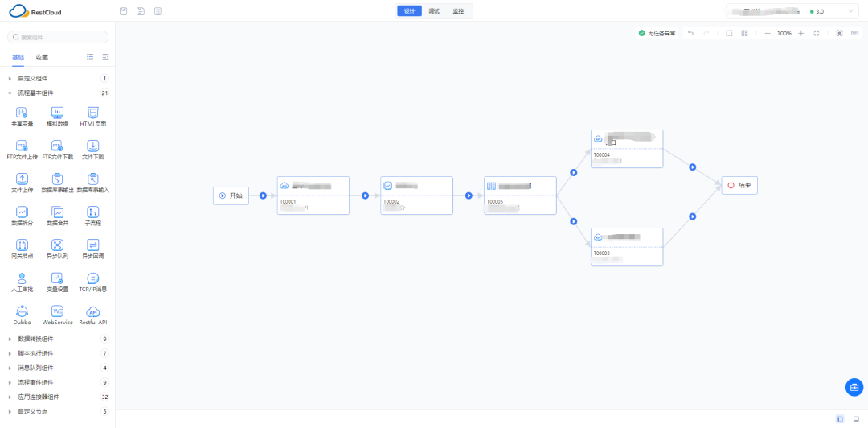
Task: Click the Restful API component icon
Action: 92,311
